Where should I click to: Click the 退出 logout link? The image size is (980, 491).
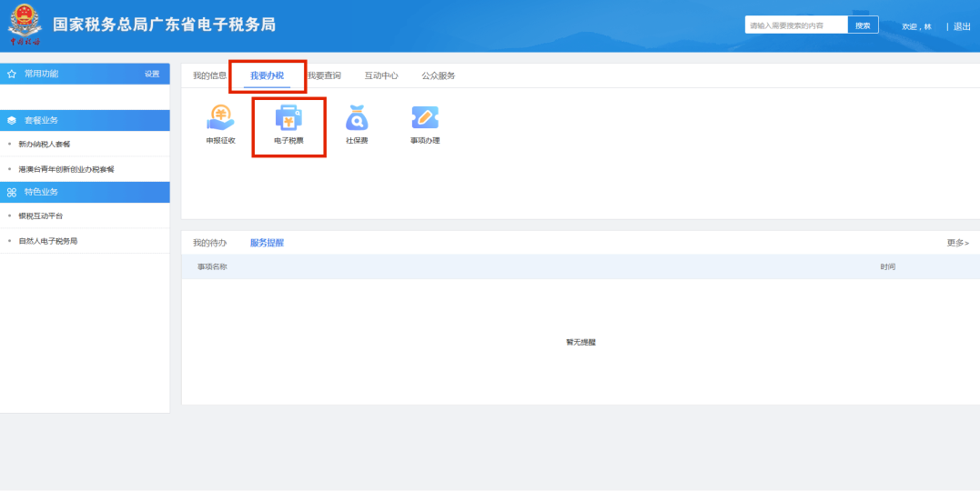[x=962, y=26]
